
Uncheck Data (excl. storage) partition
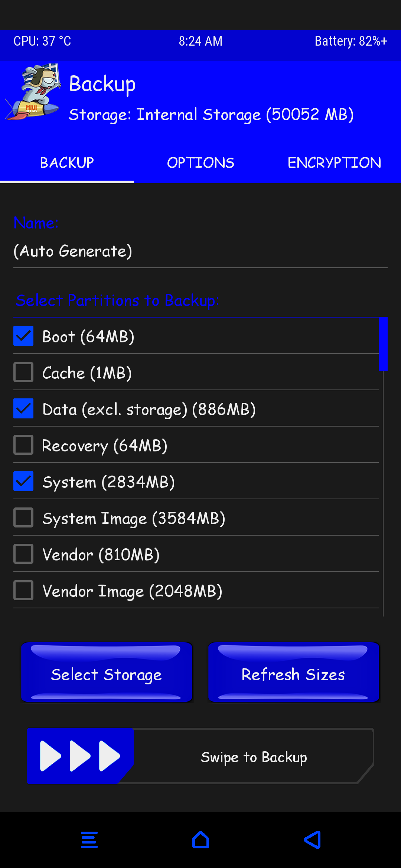pyautogui.click(x=23, y=408)
